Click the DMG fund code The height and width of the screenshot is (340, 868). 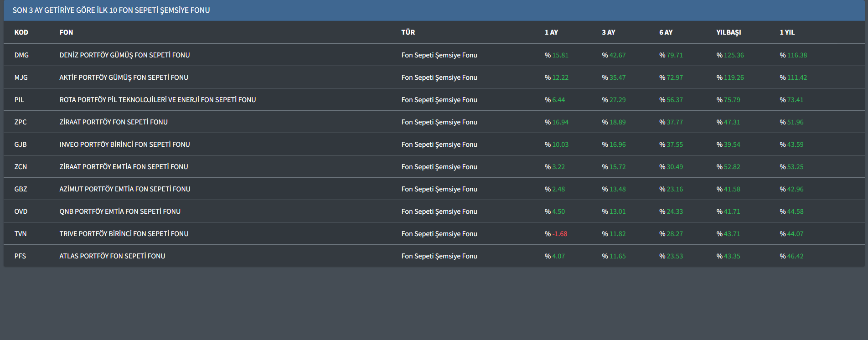point(21,55)
